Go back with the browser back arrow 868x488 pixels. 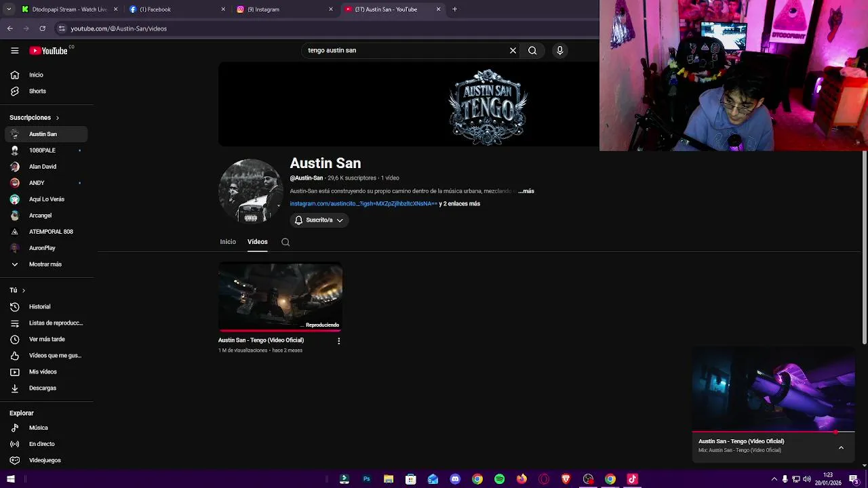tap(9, 28)
